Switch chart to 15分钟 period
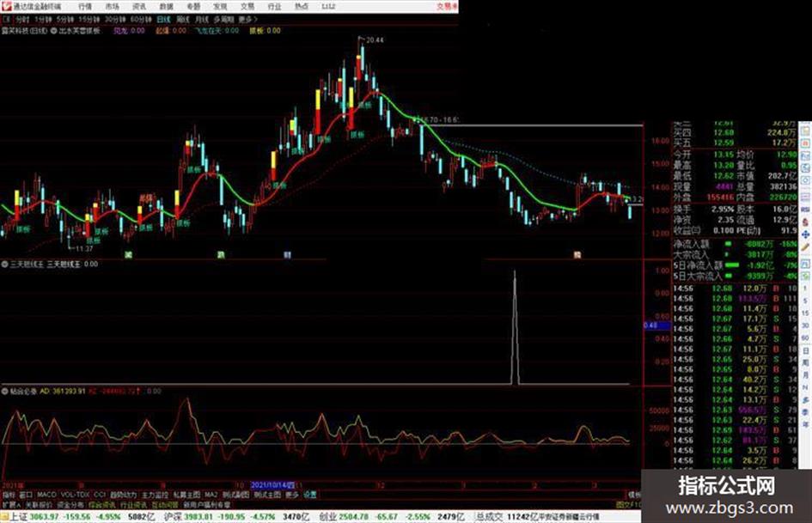Screen dimensions: 812x523 89,20
